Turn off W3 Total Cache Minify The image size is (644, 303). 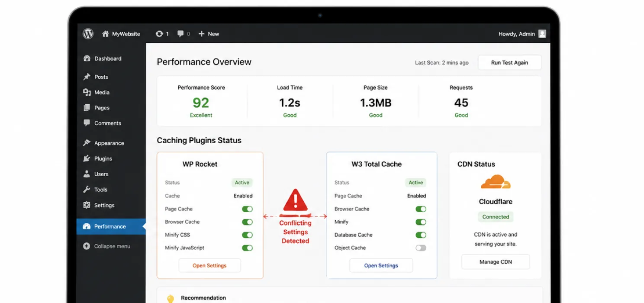point(421,222)
